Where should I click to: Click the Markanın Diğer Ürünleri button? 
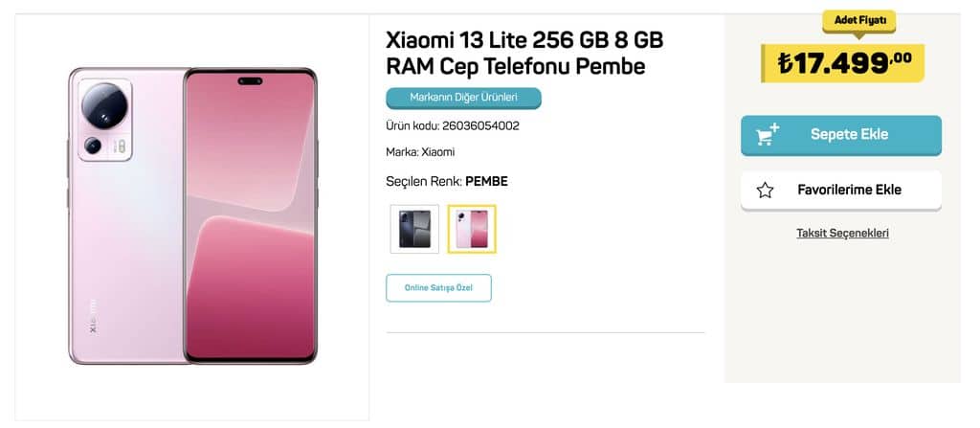(464, 99)
